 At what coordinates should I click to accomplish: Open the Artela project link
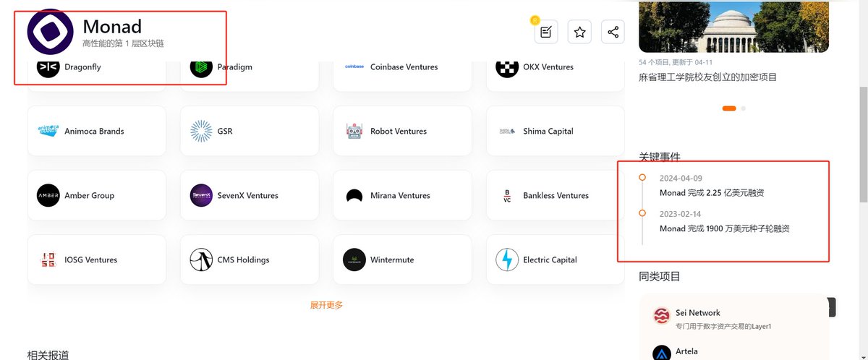tap(686, 351)
